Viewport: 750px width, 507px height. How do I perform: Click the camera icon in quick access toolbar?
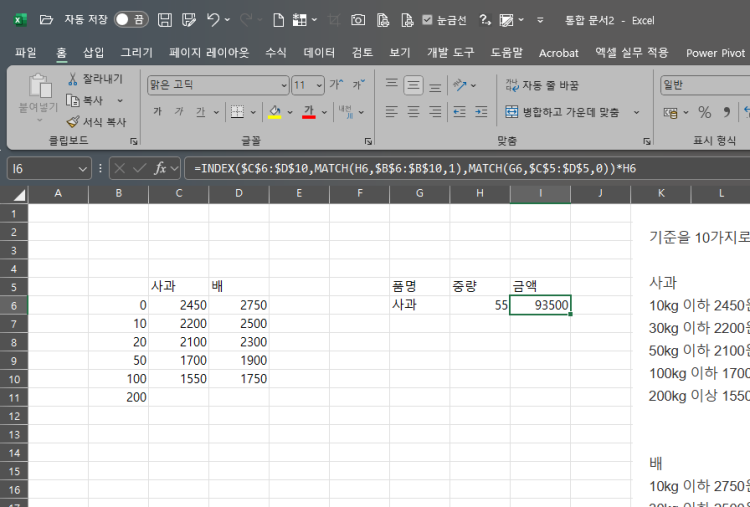click(x=358, y=19)
